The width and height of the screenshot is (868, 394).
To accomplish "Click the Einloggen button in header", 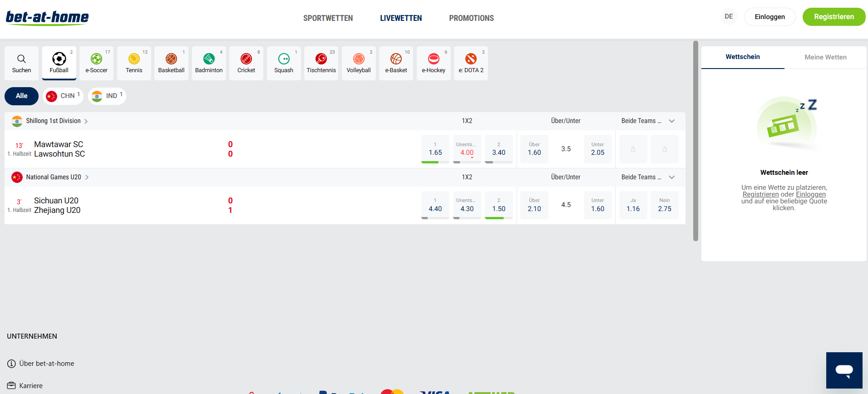I will click(x=770, y=17).
